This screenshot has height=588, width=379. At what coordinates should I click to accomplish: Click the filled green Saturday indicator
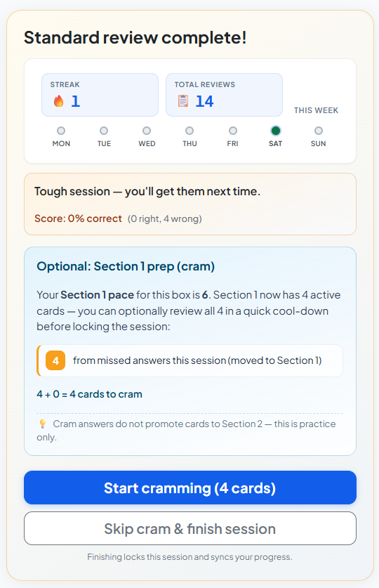(x=276, y=131)
